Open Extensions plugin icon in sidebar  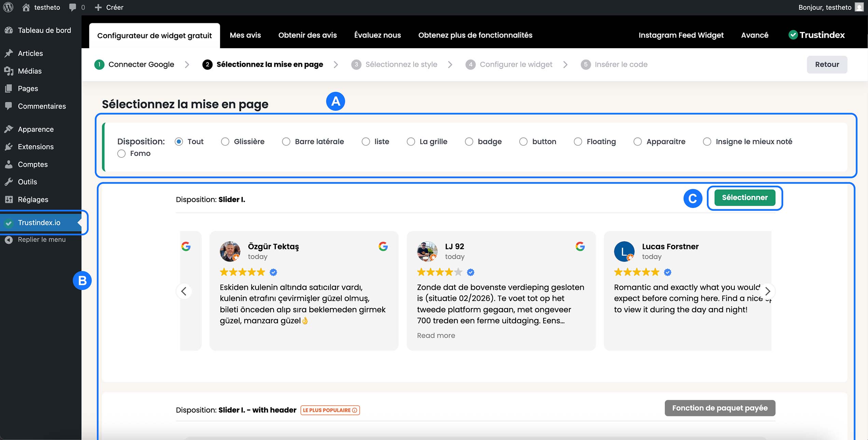pyautogui.click(x=9, y=147)
